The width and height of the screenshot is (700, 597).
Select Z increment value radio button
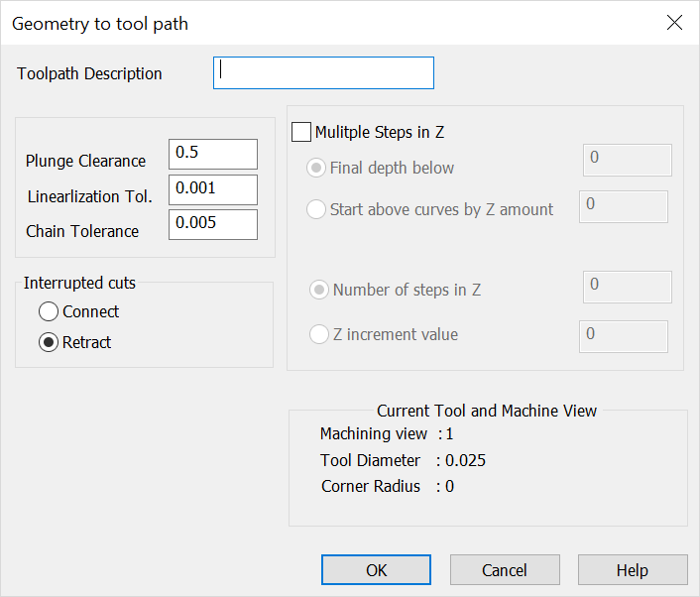point(319,334)
